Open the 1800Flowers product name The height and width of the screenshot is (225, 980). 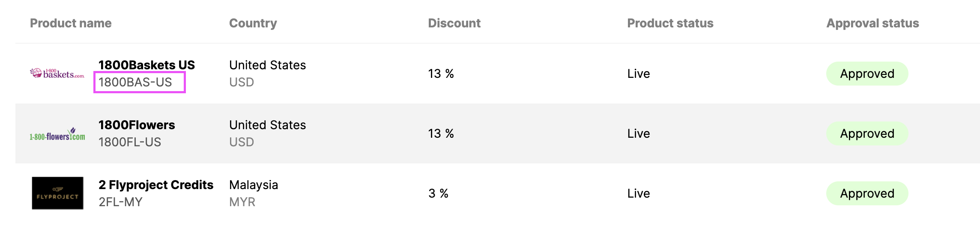click(x=137, y=125)
